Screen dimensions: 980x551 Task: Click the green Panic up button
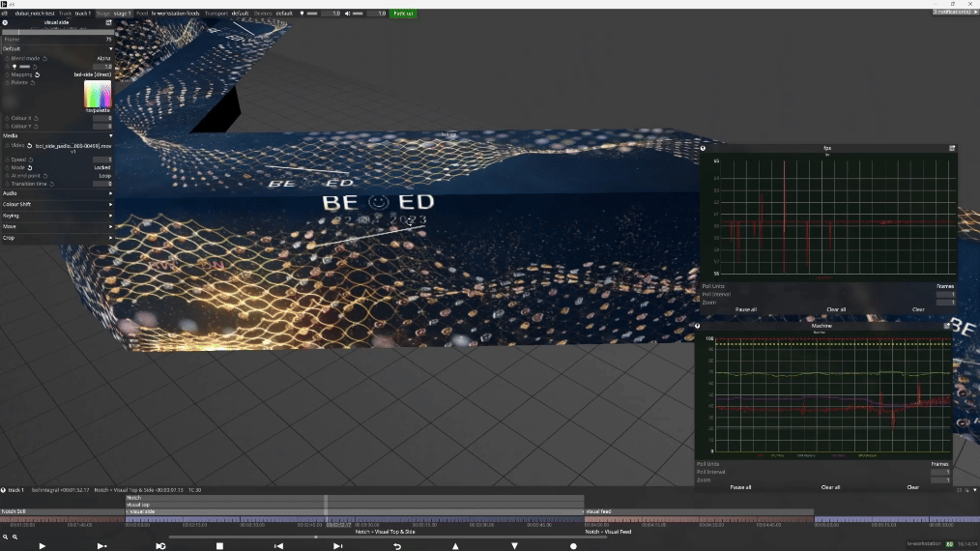tap(403, 14)
